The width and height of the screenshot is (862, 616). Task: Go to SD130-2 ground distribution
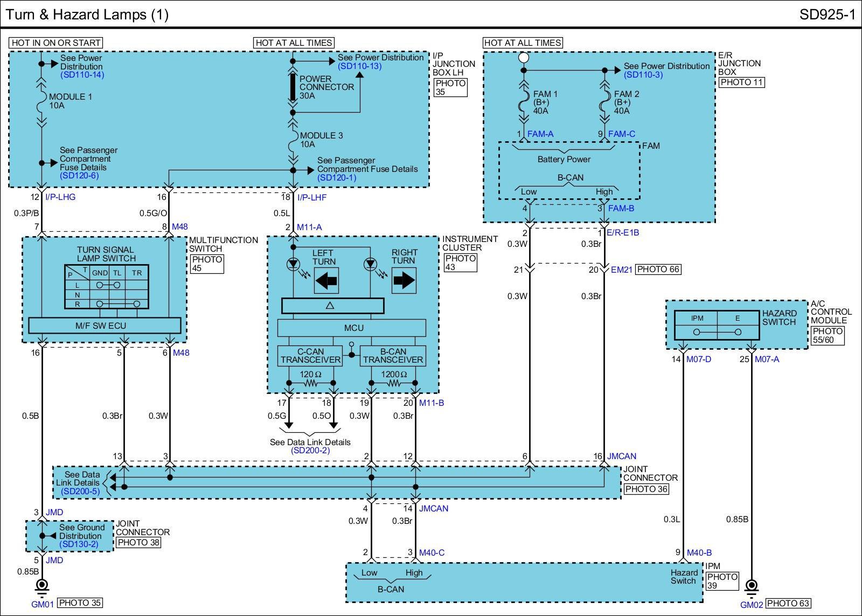[x=79, y=544]
